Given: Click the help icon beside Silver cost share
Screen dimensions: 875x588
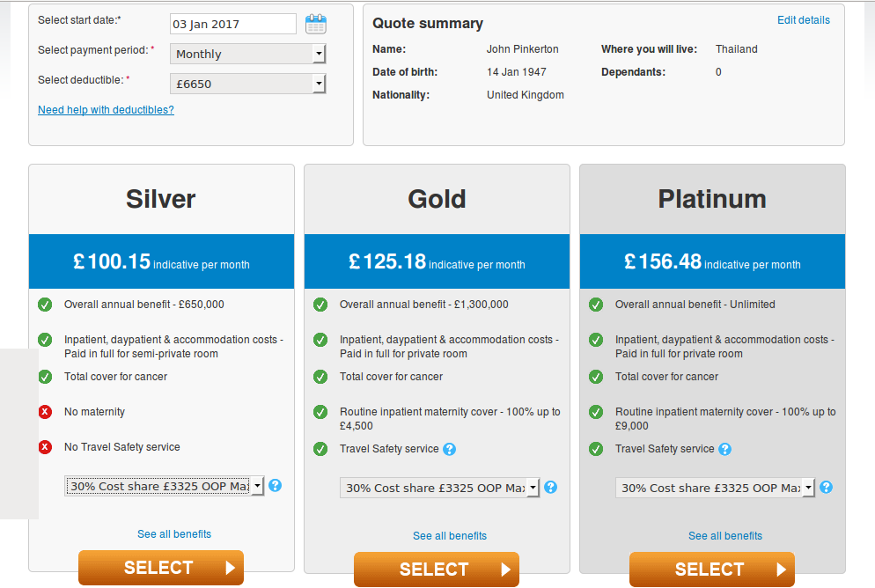Looking at the screenshot, I should [276, 485].
